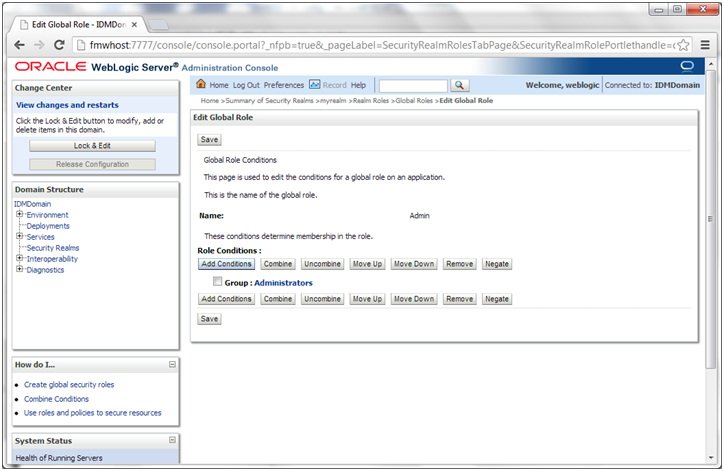Click the page vertical scrollbar

(x=711, y=219)
